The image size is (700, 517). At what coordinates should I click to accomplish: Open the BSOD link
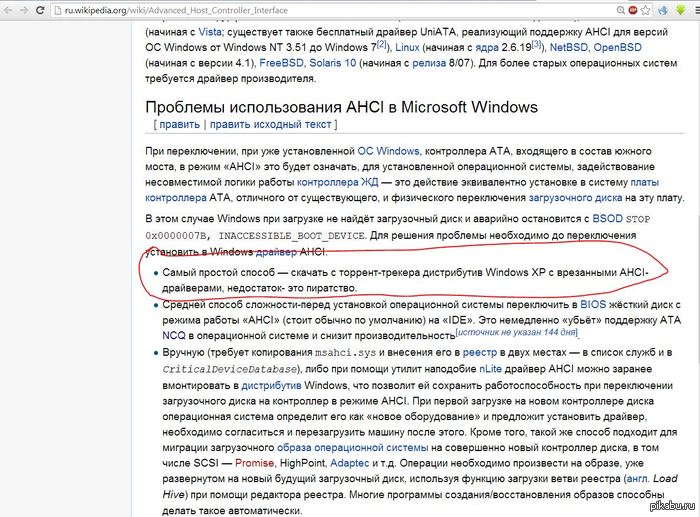point(607,219)
